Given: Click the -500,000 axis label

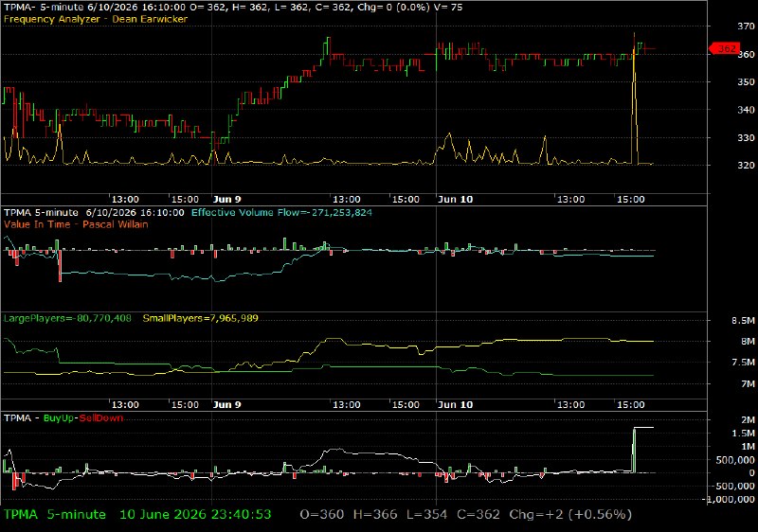Looking at the screenshot, I should 733,487.
